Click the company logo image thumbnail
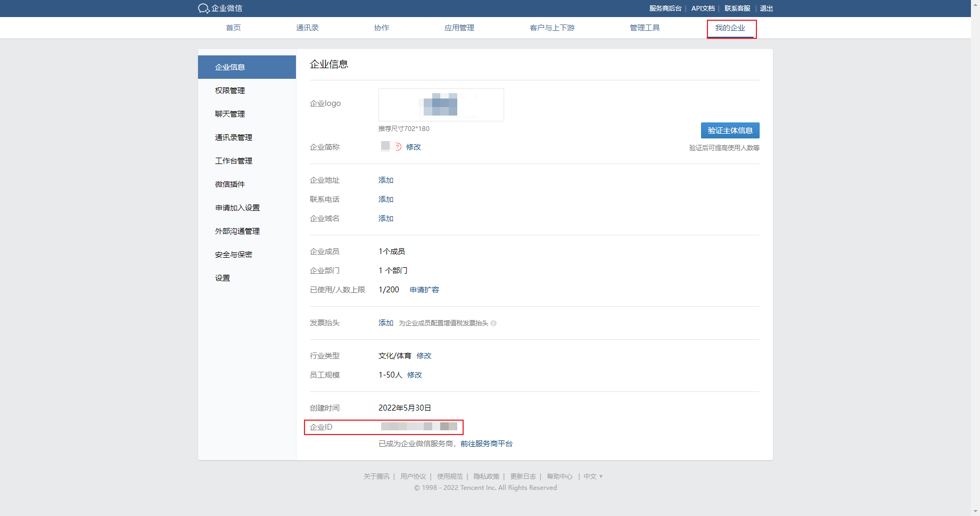980x516 pixels. [441, 105]
